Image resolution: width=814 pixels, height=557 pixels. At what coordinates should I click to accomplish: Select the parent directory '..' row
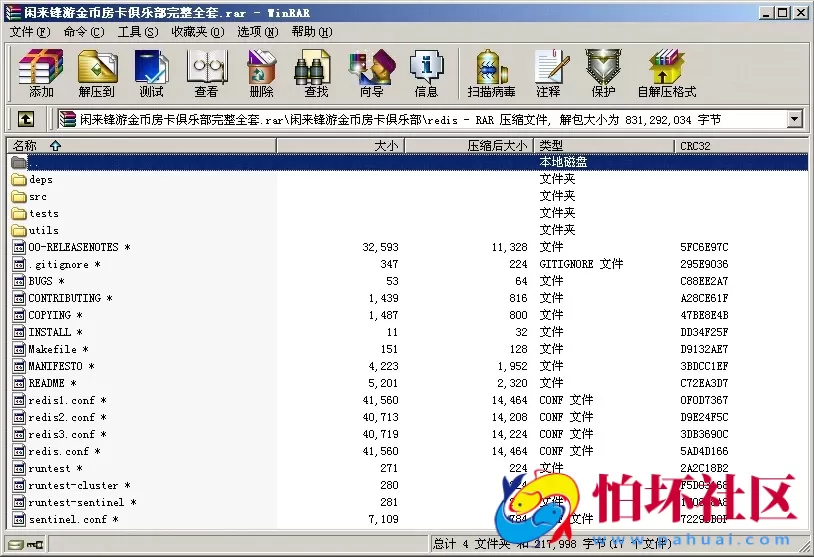408,162
